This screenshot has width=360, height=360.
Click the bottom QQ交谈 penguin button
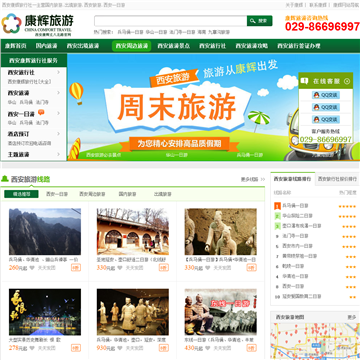point(326,119)
